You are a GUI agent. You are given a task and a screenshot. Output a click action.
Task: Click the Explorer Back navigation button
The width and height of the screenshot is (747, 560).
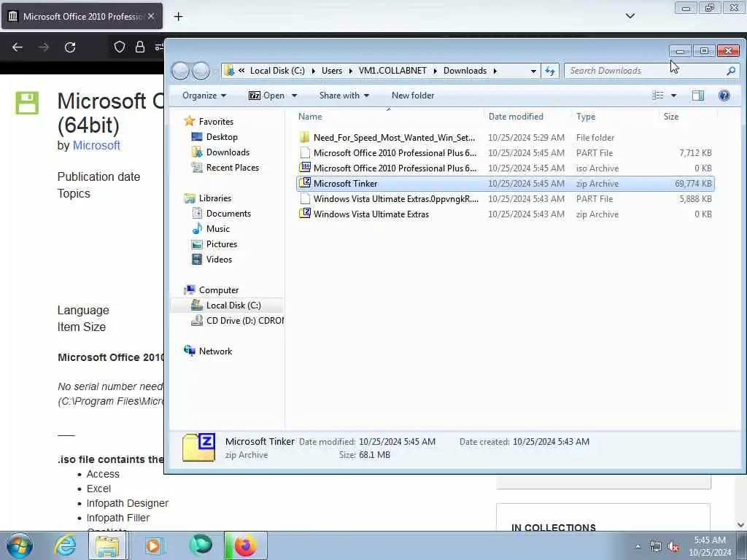click(x=181, y=71)
